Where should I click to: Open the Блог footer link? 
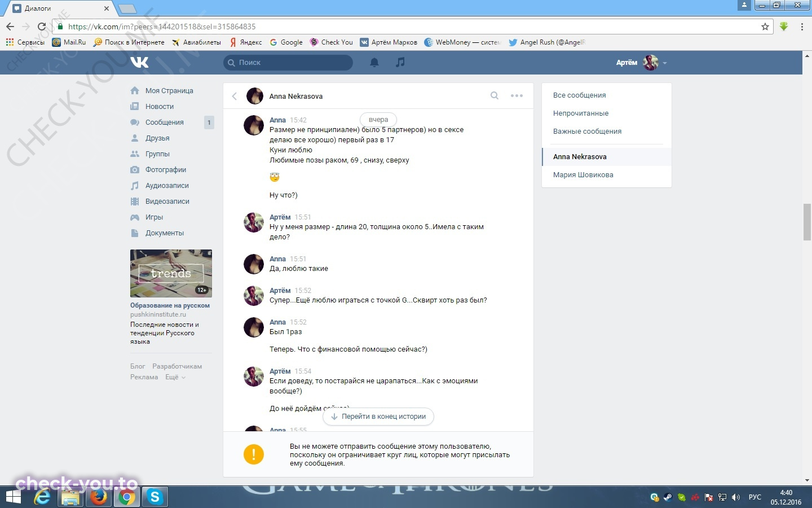tap(138, 366)
